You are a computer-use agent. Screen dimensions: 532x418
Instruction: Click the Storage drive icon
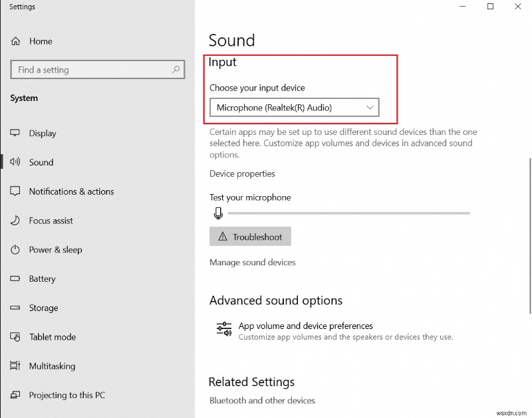(15, 308)
